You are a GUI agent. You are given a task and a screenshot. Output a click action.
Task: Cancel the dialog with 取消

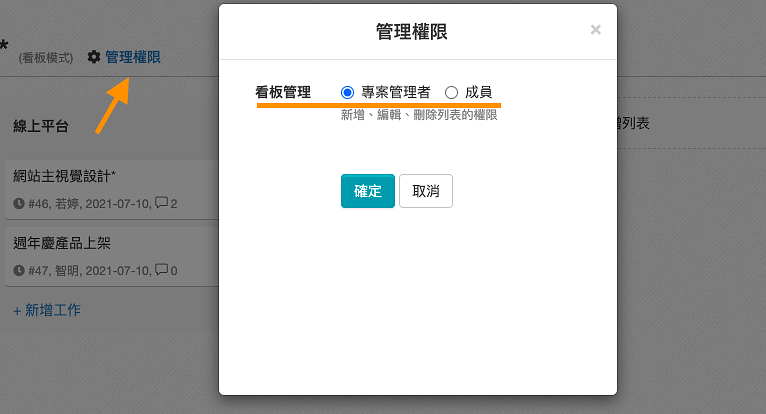(426, 191)
